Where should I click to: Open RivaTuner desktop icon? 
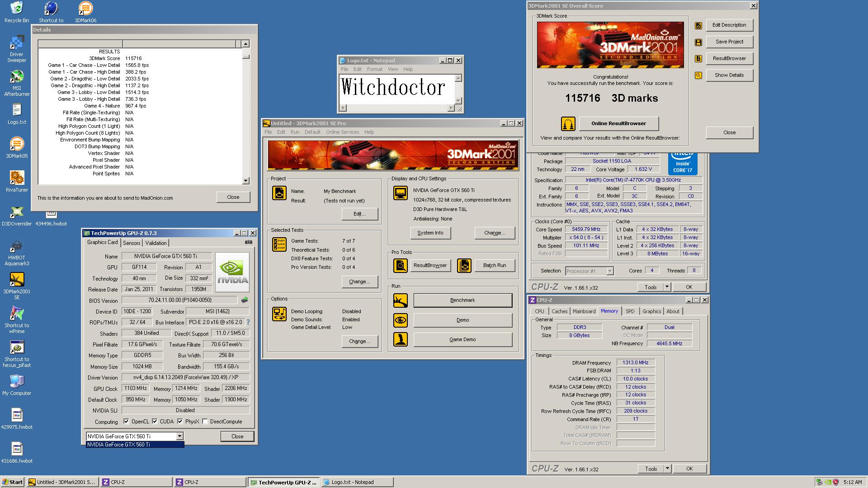[x=17, y=178]
